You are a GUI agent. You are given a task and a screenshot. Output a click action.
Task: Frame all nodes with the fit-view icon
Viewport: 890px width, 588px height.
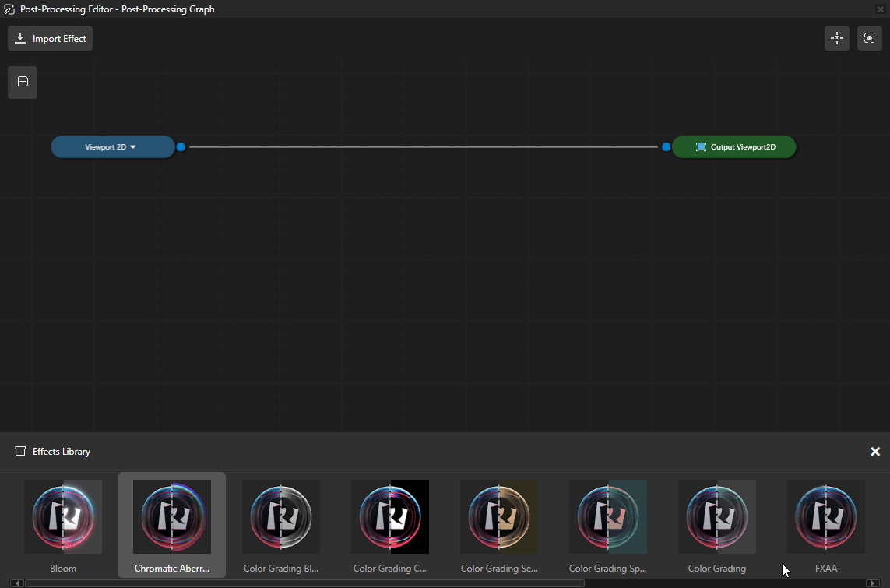tap(869, 37)
